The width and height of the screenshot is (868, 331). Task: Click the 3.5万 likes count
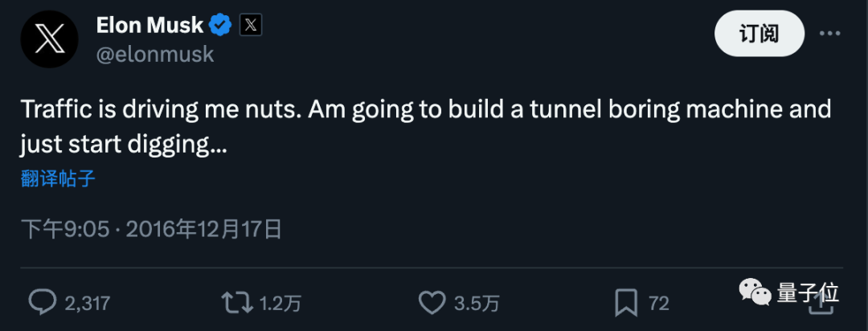(477, 303)
